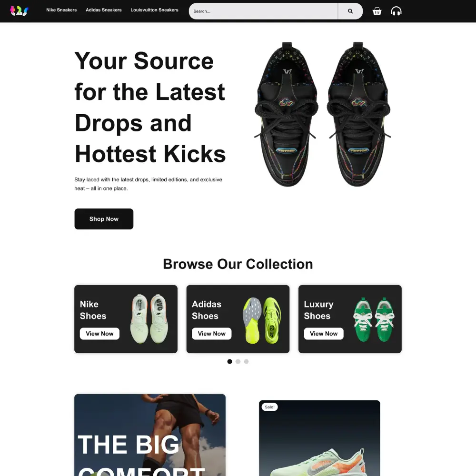Screen dimensions: 476x476
Task: Click the colorful site logo
Action: point(19,11)
